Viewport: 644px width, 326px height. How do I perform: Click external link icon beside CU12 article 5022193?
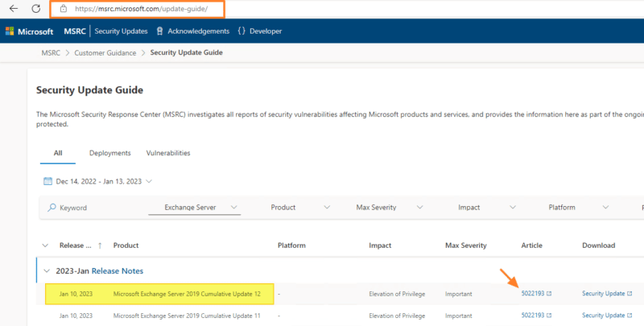coord(549,294)
